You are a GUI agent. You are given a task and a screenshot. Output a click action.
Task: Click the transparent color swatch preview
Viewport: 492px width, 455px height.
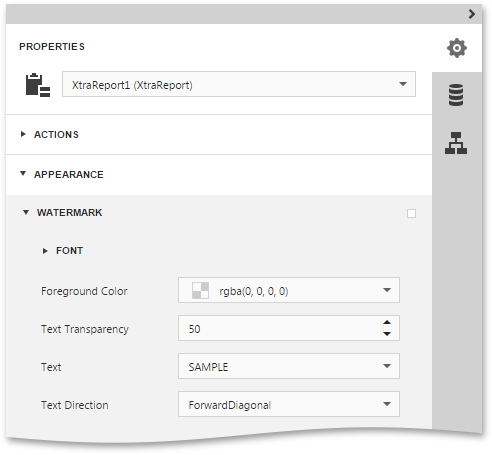pos(200,290)
